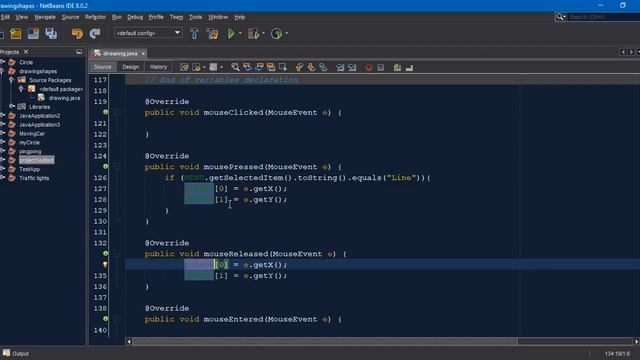Click the horizontal scrollbar thumb in editor
The width and height of the screenshot is (640, 360).
[325, 341]
